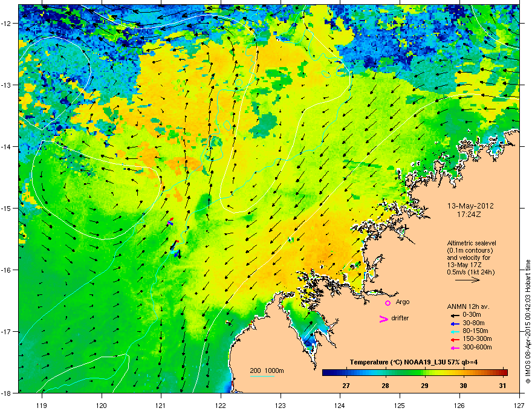Click the longitude axis label 120
This screenshot has height=411, width=532.
pyautogui.click(x=102, y=405)
